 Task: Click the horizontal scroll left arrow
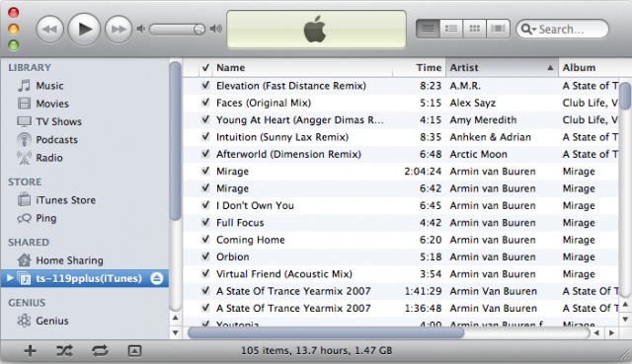tap(596, 332)
